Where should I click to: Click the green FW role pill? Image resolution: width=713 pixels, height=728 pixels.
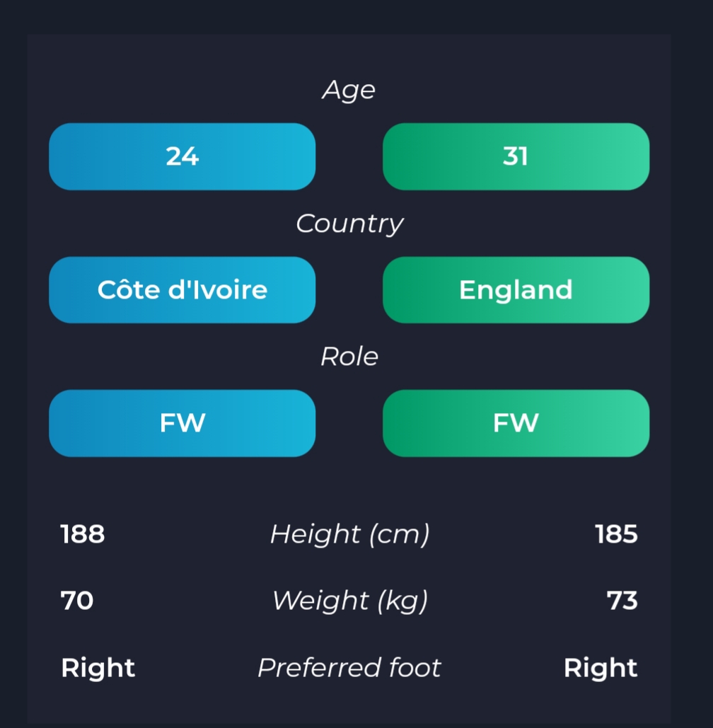click(x=516, y=423)
